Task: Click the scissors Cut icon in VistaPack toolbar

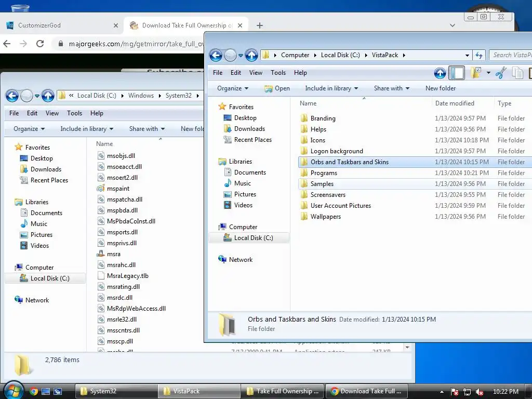Action: [501, 73]
